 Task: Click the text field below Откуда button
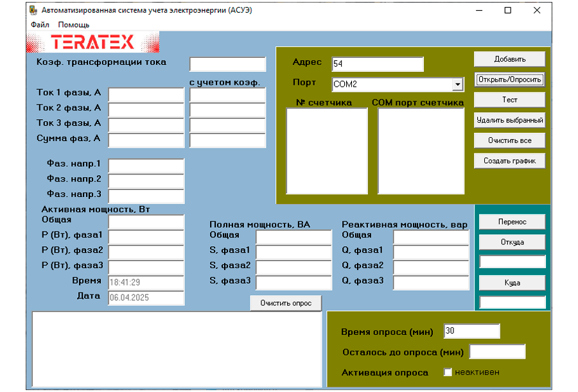coord(512,262)
